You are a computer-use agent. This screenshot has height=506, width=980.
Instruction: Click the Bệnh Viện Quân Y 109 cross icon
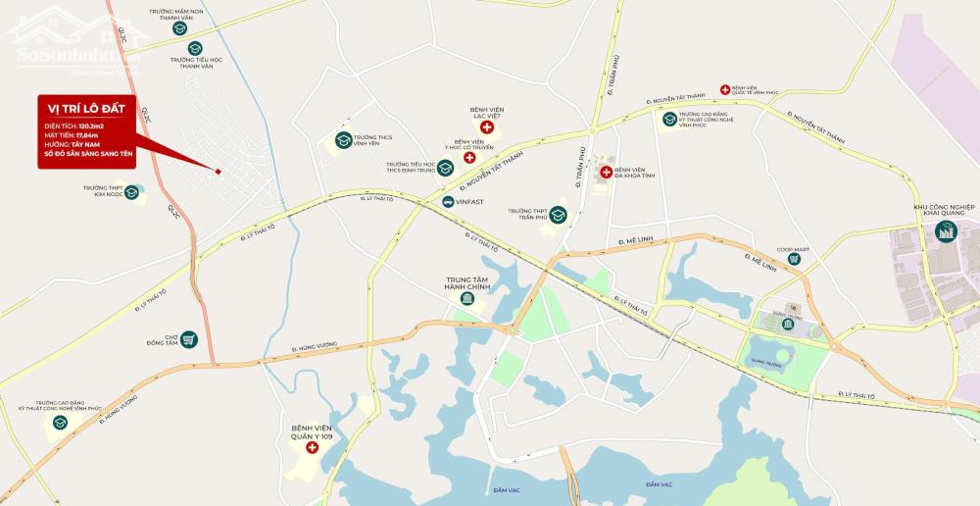(x=312, y=447)
